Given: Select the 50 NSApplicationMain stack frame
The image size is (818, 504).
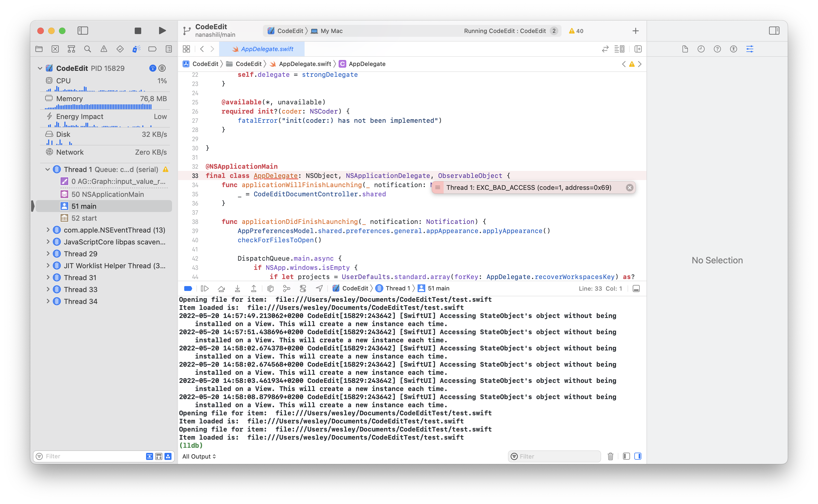Looking at the screenshot, I should (x=107, y=194).
